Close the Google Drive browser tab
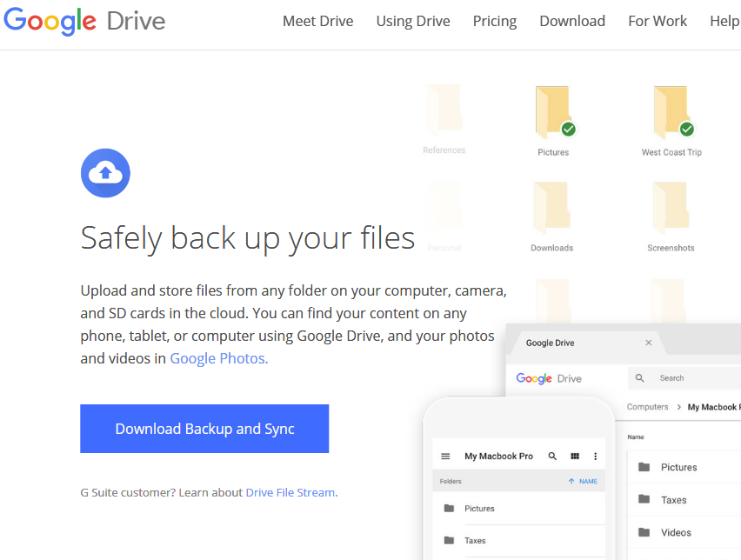Image resolution: width=741 pixels, height=560 pixels. (x=649, y=343)
